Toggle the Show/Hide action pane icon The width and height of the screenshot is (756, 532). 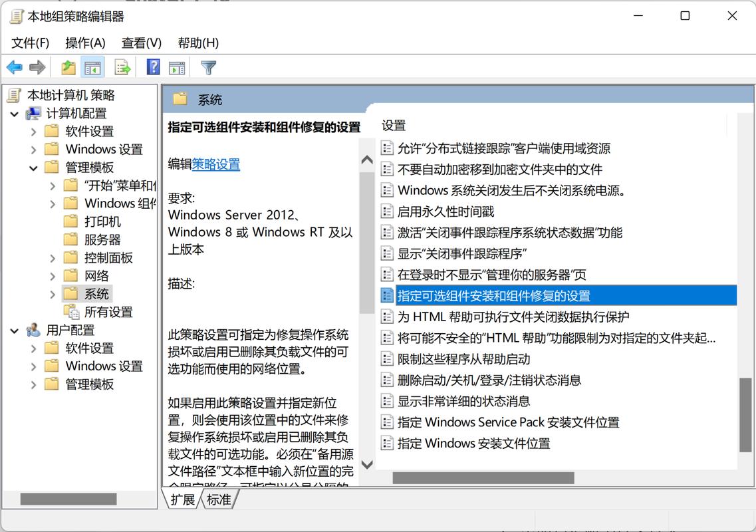[x=177, y=68]
